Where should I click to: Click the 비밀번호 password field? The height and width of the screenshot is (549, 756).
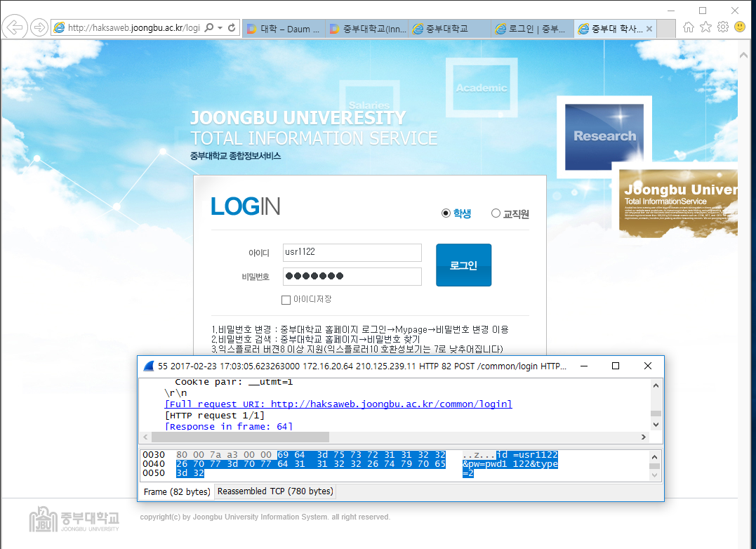click(352, 277)
